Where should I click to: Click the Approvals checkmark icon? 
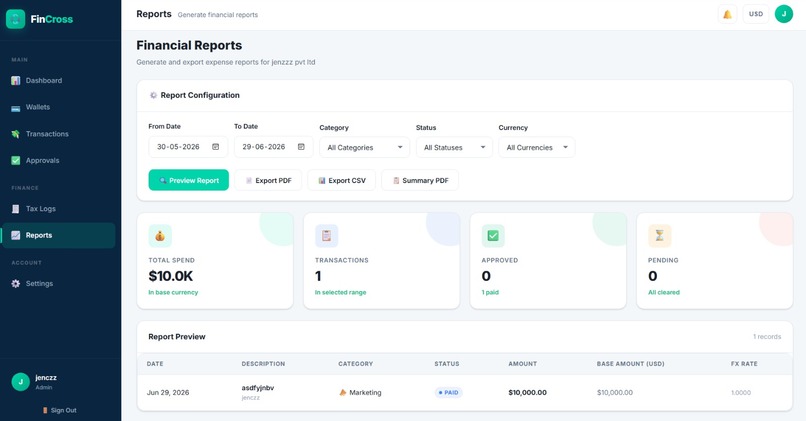point(16,160)
